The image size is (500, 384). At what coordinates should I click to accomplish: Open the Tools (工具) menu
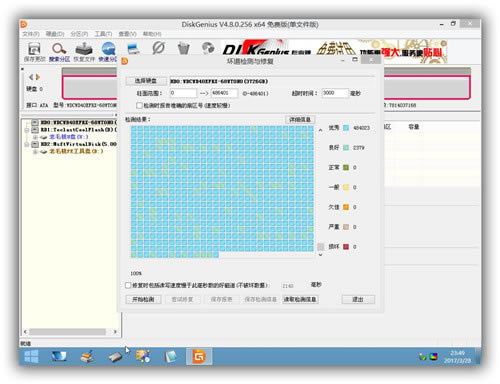pos(103,34)
